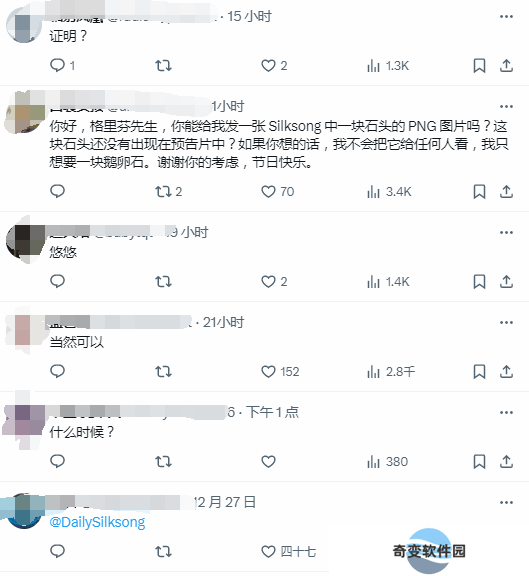Like the 什么时候？ tweet

click(268, 462)
